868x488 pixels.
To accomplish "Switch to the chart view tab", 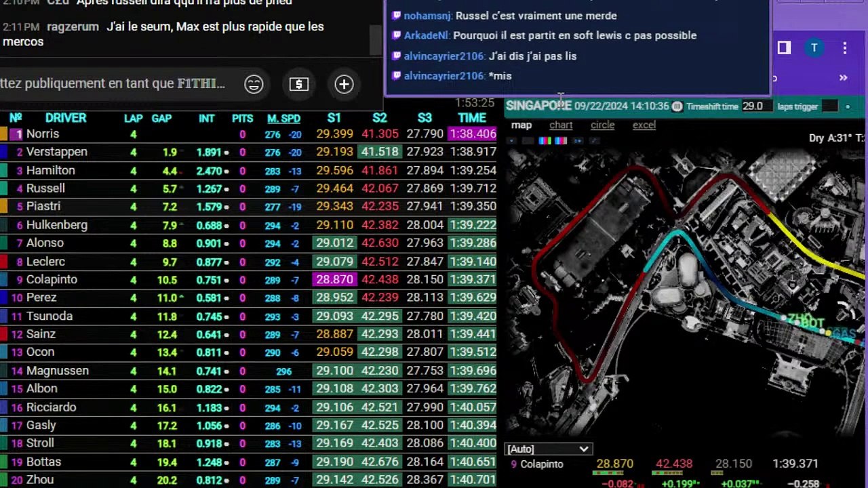I will coord(561,125).
